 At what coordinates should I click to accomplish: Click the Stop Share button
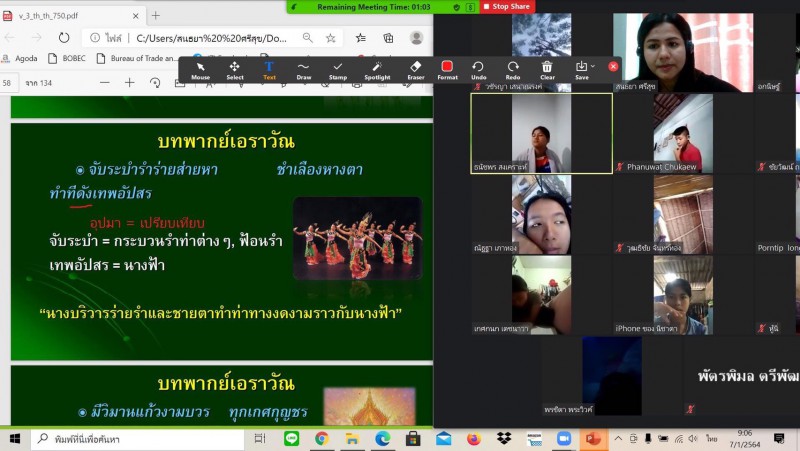(x=508, y=6)
